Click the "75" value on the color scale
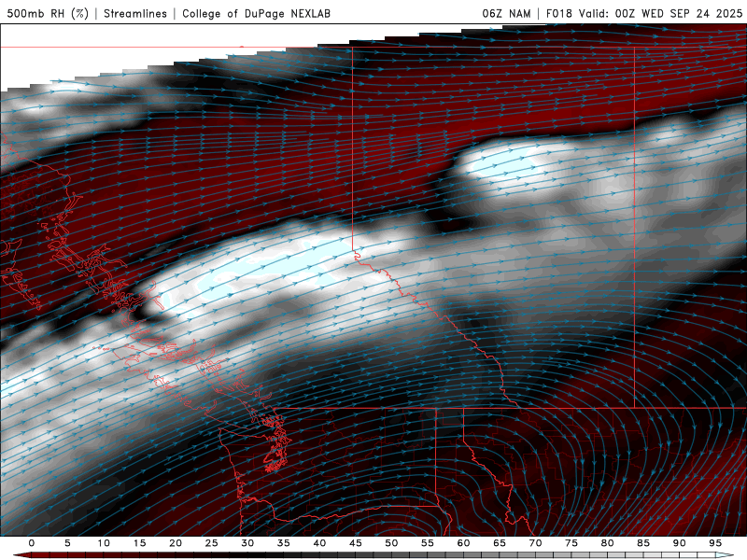This screenshot has height=560, width=747. (x=571, y=543)
